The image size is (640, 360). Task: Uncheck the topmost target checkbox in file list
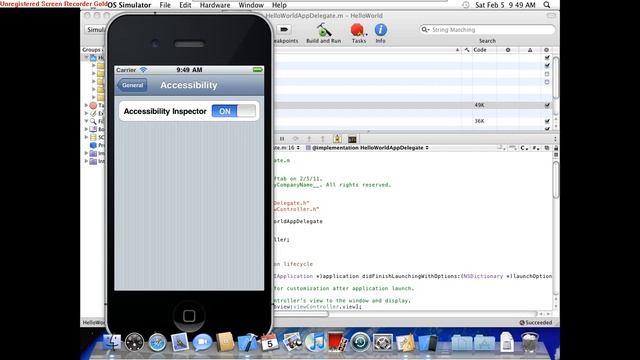pyautogui.click(x=547, y=58)
